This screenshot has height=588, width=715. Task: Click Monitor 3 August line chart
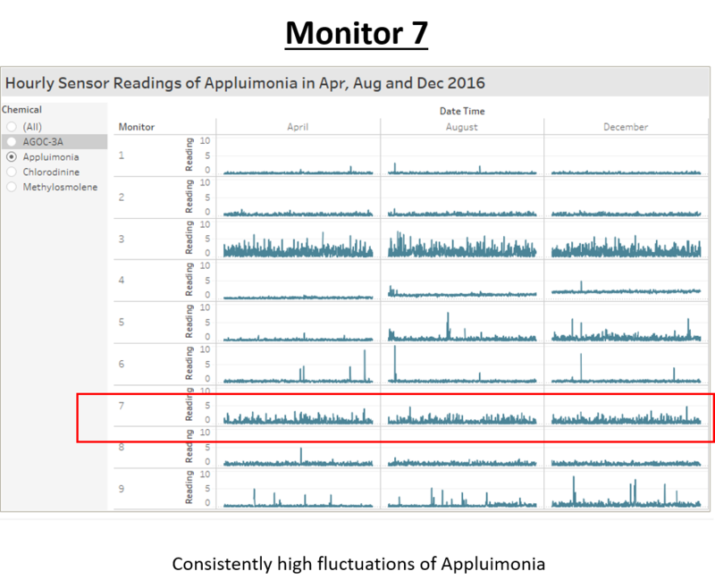click(462, 239)
